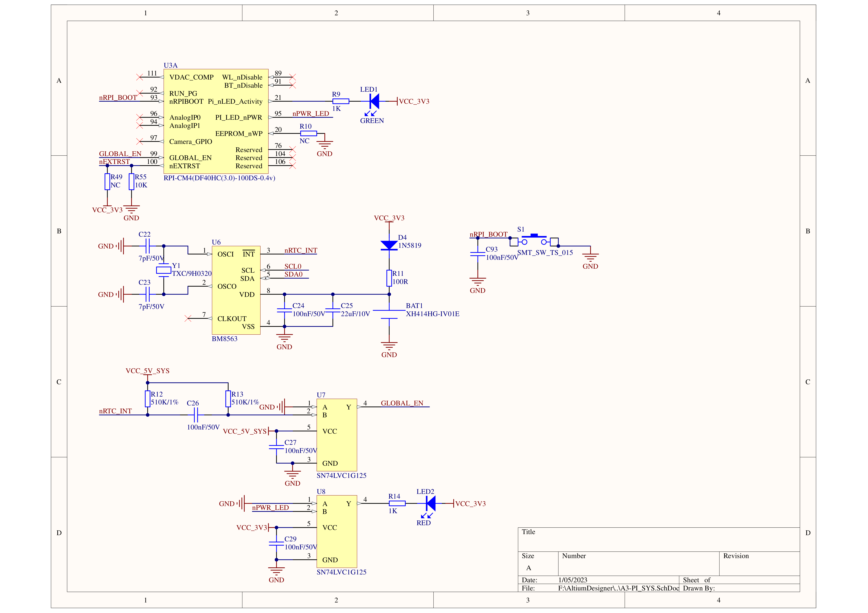This screenshot has width=868, height=613.
Task: Select resistor R10 symbol
Action: [x=308, y=133]
